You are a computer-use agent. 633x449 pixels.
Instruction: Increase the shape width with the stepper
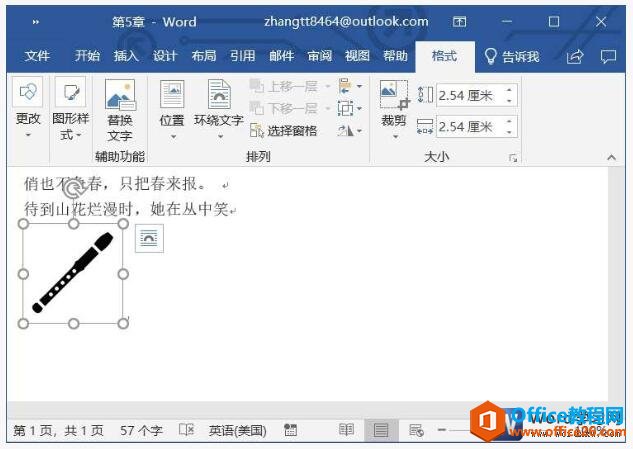point(510,122)
